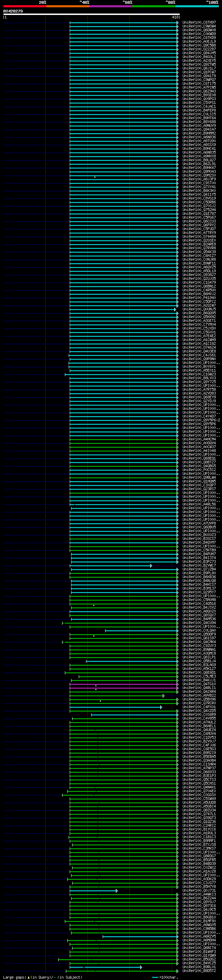This screenshot has height=980, width=222.
Task: Click the white query sequence ruler bar
Action: click(x=92, y=15)
